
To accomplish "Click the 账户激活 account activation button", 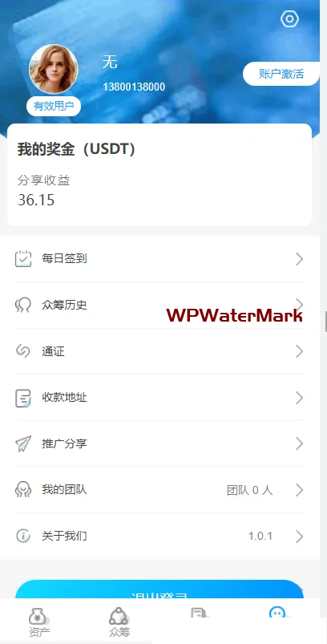I will (x=281, y=74).
